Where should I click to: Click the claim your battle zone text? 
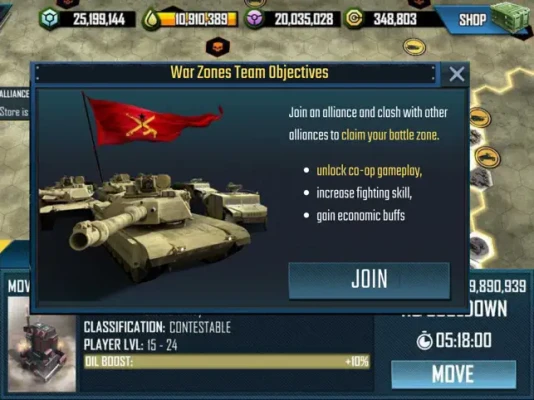pyautogui.click(x=390, y=135)
